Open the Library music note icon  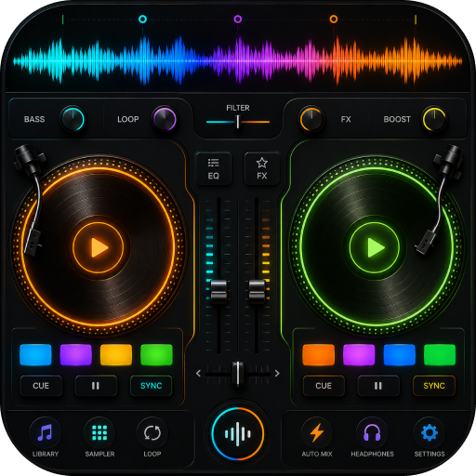(x=45, y=432)
